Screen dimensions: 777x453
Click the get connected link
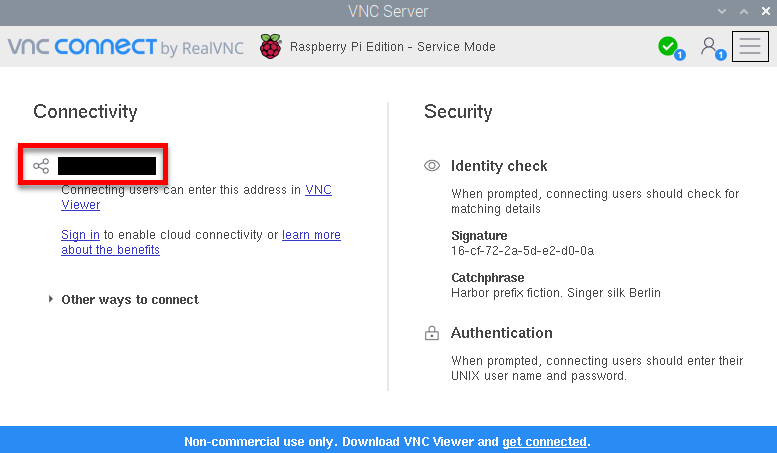[x=544, y=442]
